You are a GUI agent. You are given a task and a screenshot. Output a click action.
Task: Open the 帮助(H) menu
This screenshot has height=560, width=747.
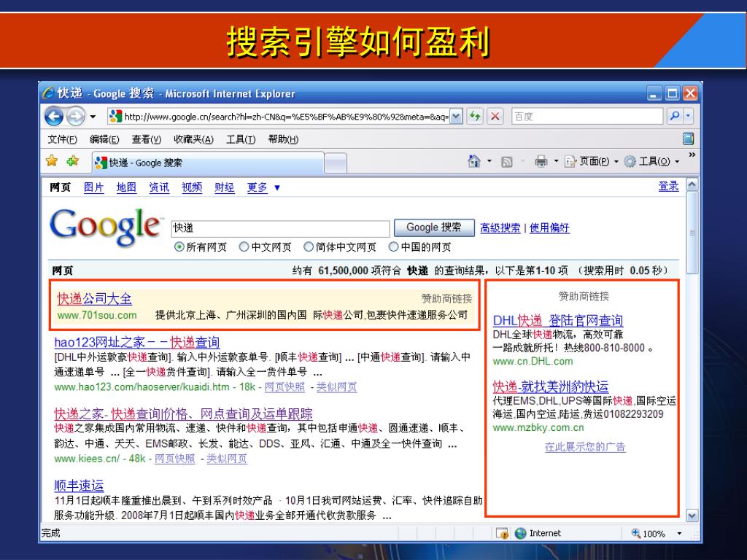point(283,139)
